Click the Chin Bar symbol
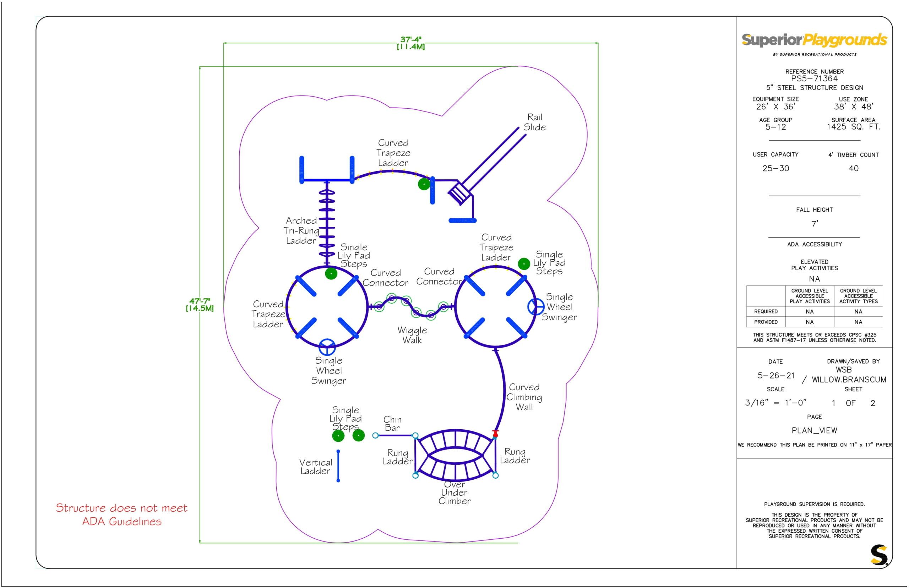The height and width of the screenshot is (588, 909). 395,435
